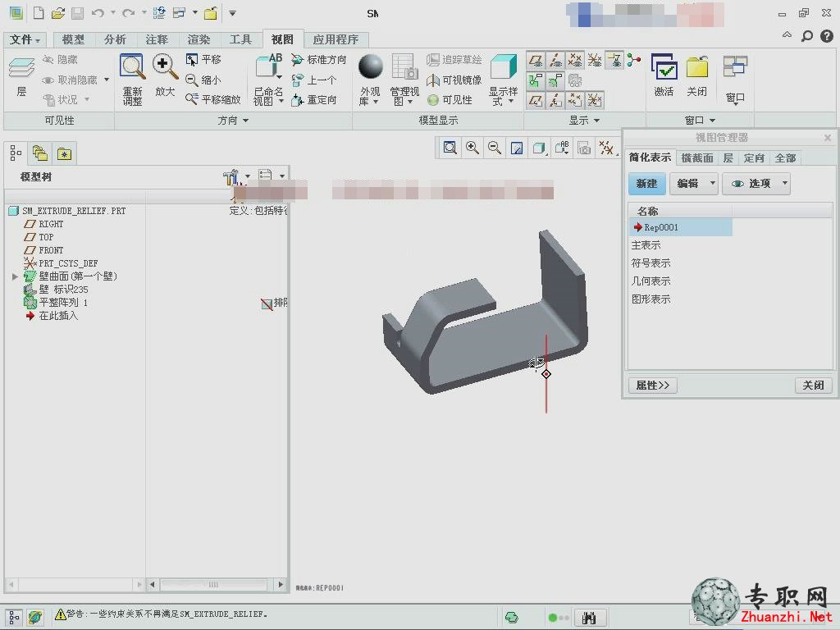Click graphics toolbar repaint icon
Image resolution: width=840 pixels, height=630 pixels.
pos(517,148)
